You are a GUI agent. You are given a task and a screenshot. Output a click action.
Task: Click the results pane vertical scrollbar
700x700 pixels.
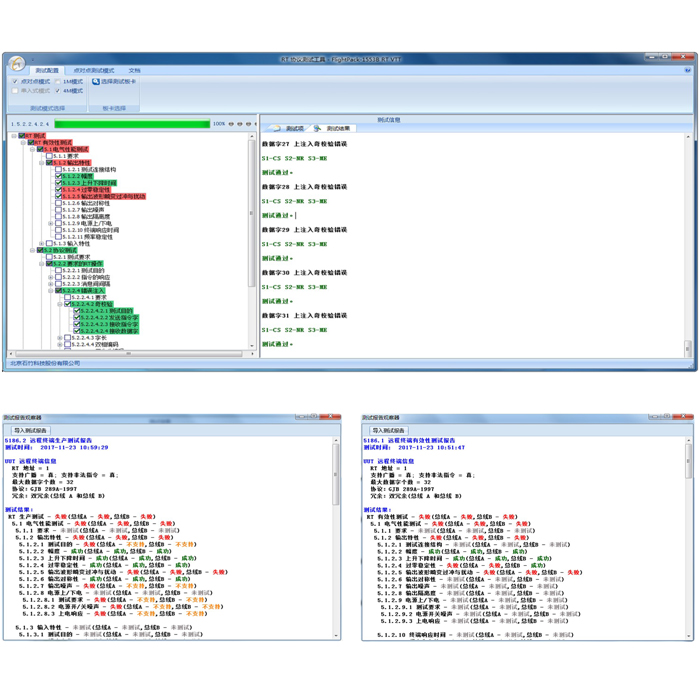(688, 245)
